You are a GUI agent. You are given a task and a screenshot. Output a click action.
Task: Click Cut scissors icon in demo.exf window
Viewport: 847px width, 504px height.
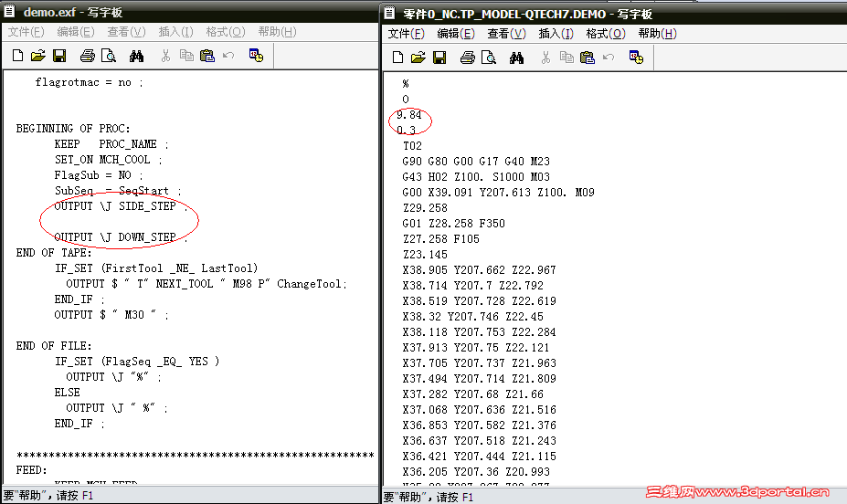165,56
